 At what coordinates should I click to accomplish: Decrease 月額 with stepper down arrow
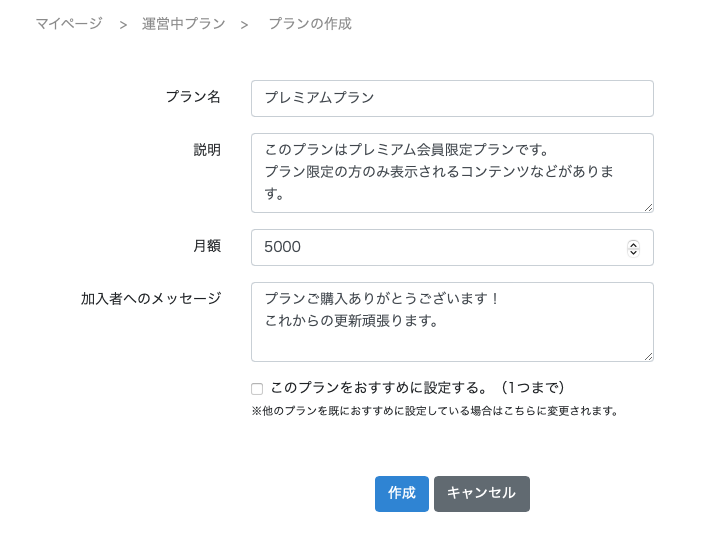(633, 252)
